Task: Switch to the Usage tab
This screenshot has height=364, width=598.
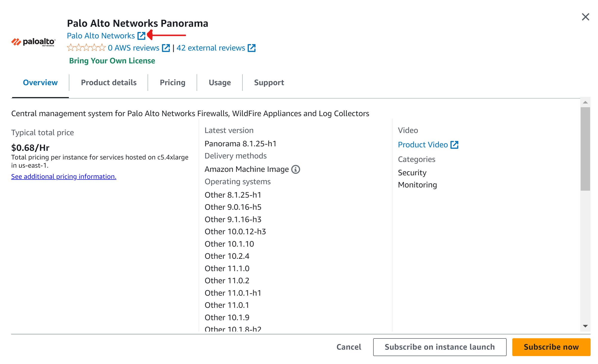Action: pyautogui.click(x=220, y=82)
